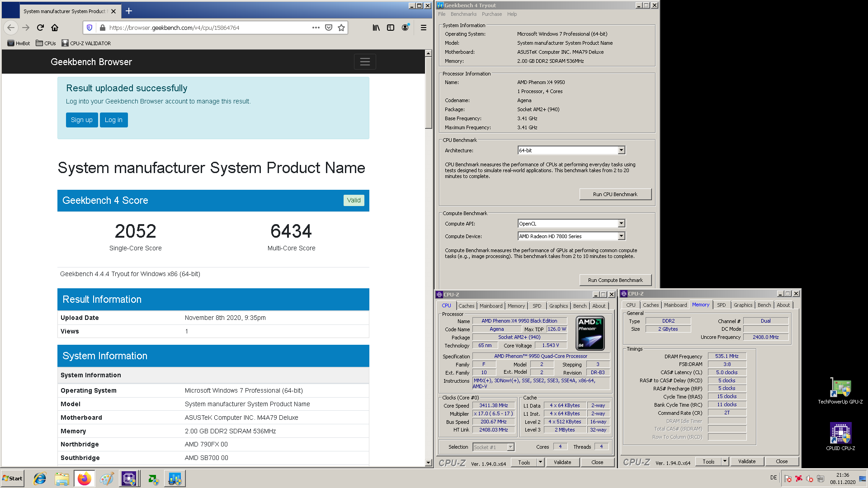The width and height of the screenshot is (868, 488).
Task: Click the Sign up button
Action: click(x=82, y=120)
